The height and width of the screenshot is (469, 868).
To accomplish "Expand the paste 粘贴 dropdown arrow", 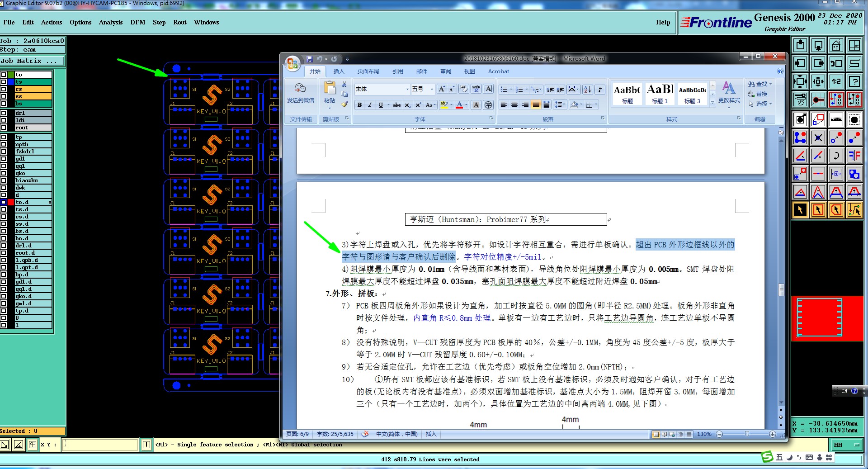I will [x=330, y=108].
